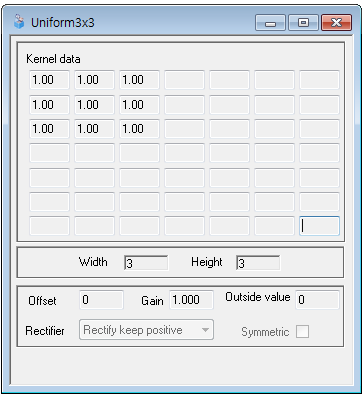This screenshot has height=396, width=363.
Task: Click focused kernel cell row 7 column 7
Action: click(319, 226)
